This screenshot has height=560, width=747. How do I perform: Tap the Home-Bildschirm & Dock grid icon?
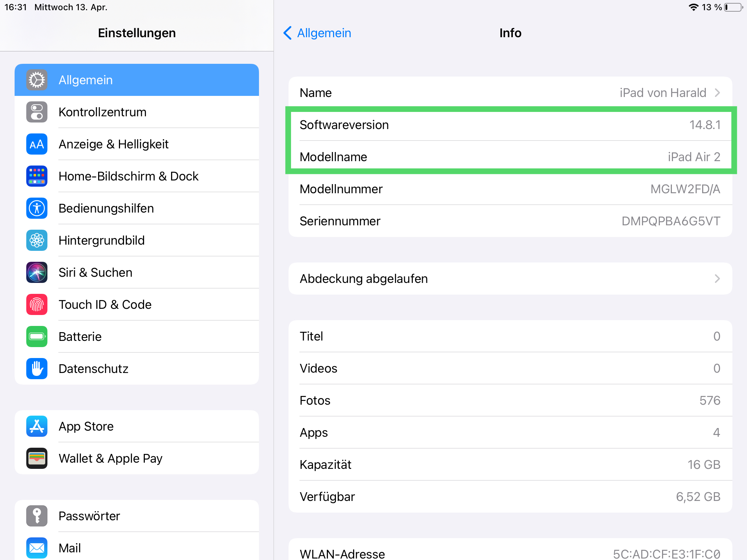(37, 176)
